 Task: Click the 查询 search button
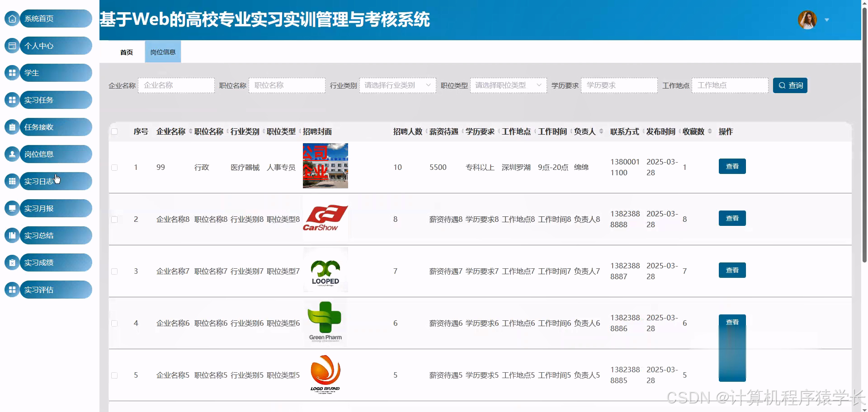click(x=790, y=85)
